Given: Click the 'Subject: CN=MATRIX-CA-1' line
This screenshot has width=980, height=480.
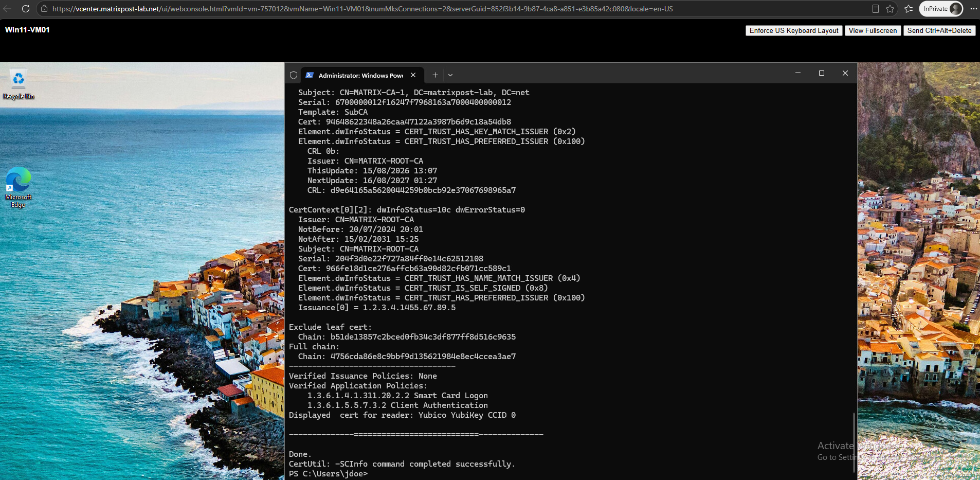Looking at the screenshot, I should tap(414, 93).
